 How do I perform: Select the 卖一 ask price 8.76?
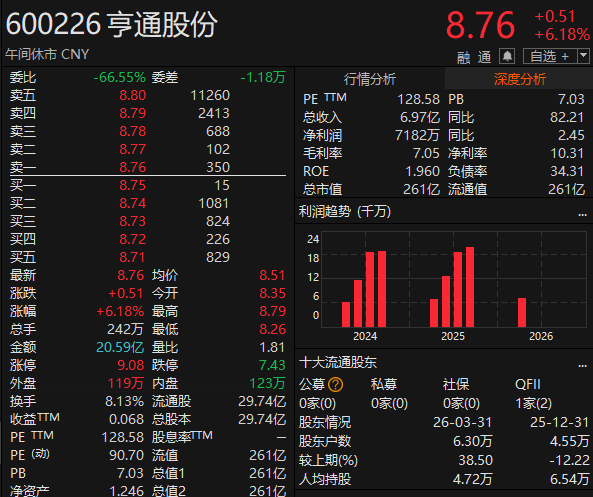pyautogui.click(x=133, y=167)
